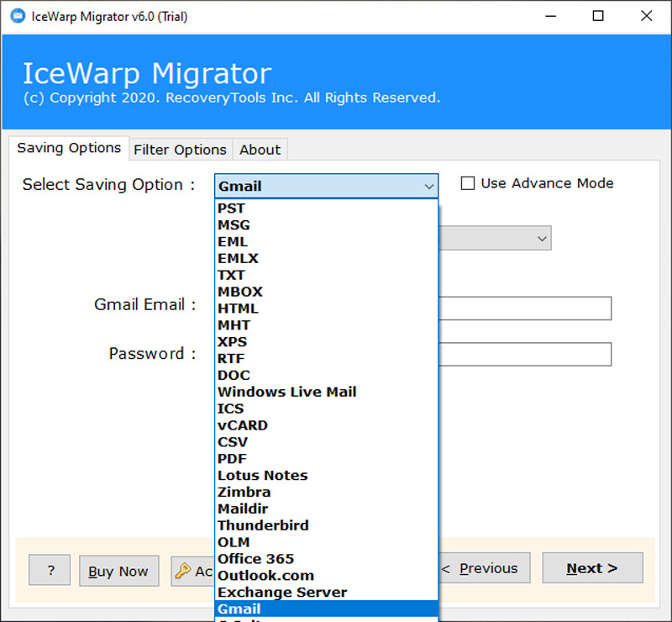This screenshot has height=622, width=672.
Task: Pick Maildir from the saving list
Action: (326, 509)
